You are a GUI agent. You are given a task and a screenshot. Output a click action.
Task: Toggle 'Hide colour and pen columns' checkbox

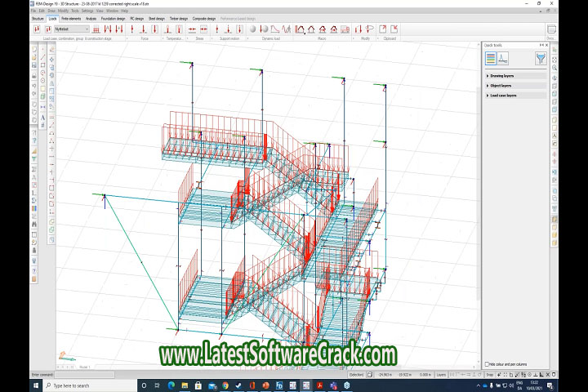(x=487, y=363)
